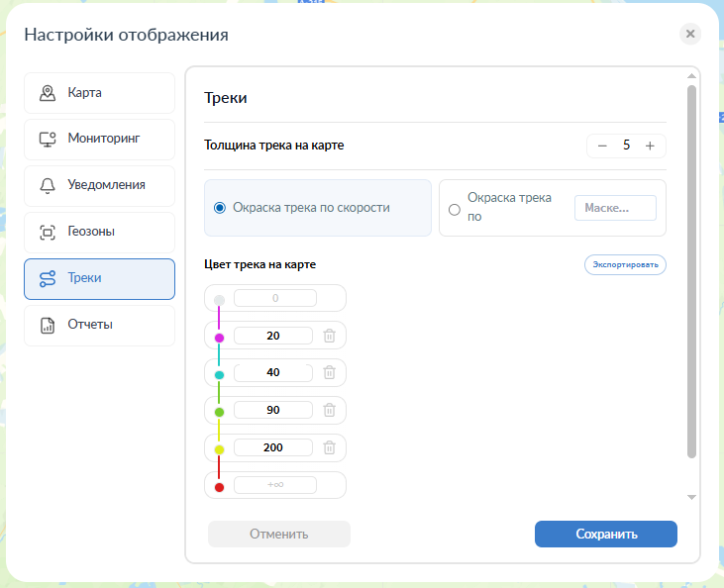Image resolution: width=724 pixels, height=588 pixels.
Task: Delete the speed threshold 200 row
Action: point(329,447)
